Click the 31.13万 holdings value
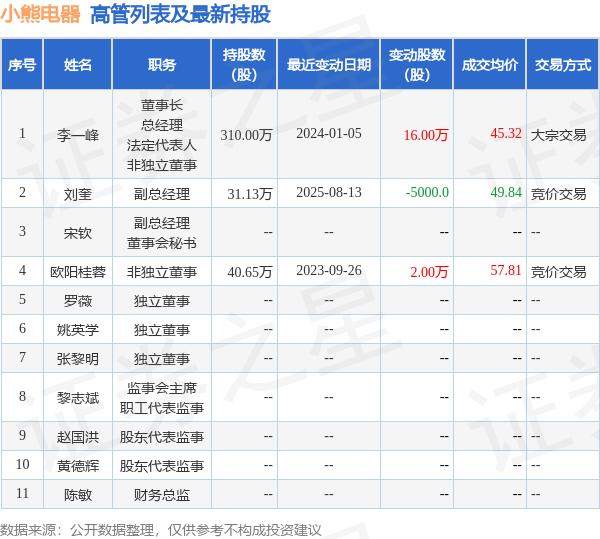600x539 pixels. coord(249,194)
